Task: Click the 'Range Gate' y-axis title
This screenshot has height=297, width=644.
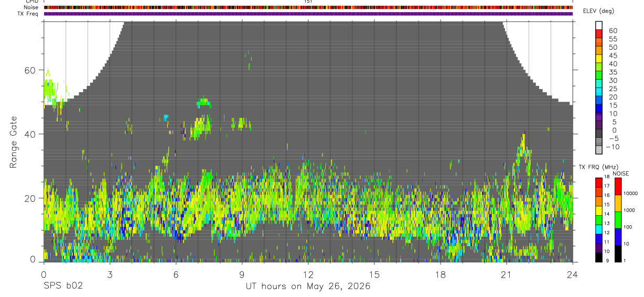Action: point(14,142)
